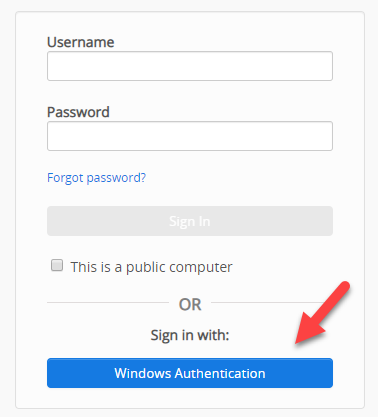This screenshot has height=417, width=378.
Task: Start password recovery via the blue link
Action: click(x=96, y=178)
